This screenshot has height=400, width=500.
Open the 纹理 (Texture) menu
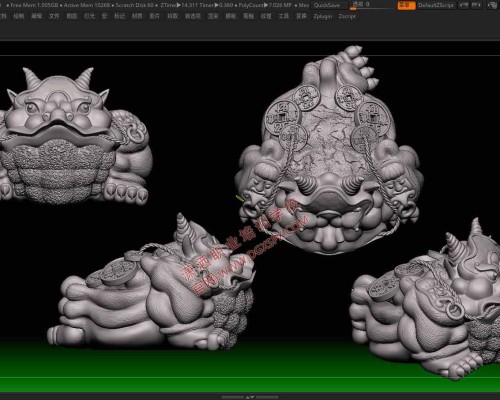[x=266, y=16]
